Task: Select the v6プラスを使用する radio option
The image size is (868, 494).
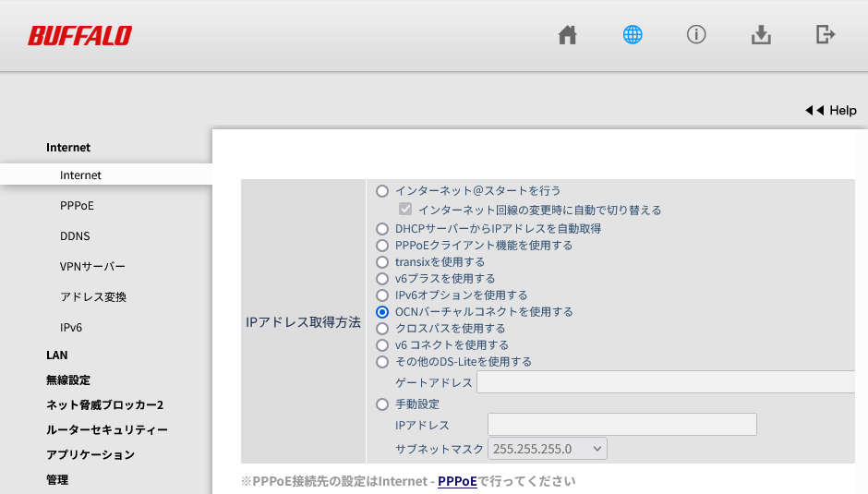Action: point(382,279)
